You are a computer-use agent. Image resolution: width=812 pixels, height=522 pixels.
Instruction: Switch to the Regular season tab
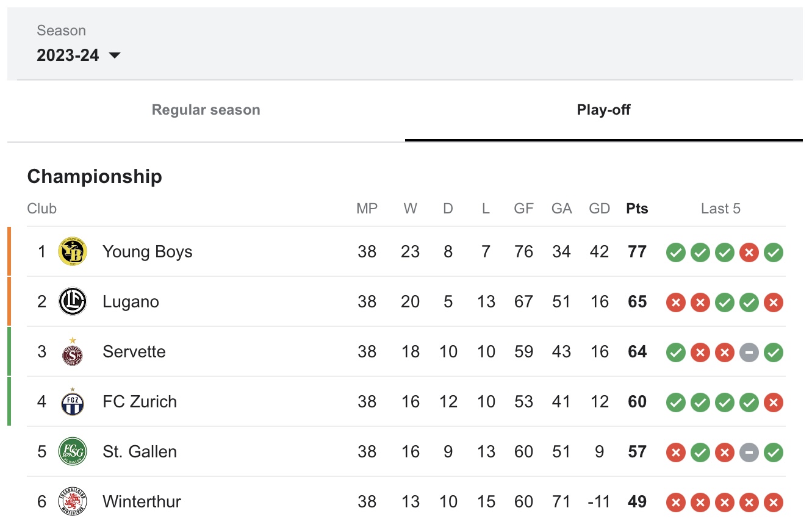tap(206, 110)
